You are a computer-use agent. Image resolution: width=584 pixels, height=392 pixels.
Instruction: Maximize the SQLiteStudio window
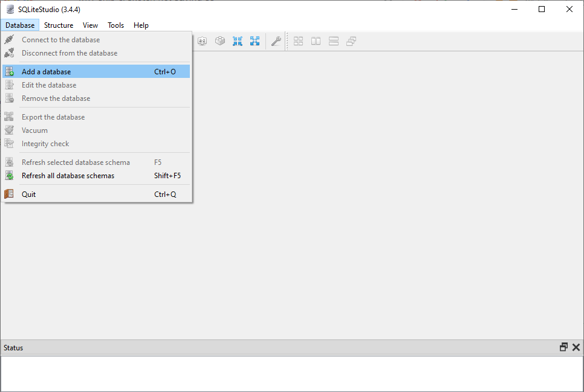click(x=542, y=9)
